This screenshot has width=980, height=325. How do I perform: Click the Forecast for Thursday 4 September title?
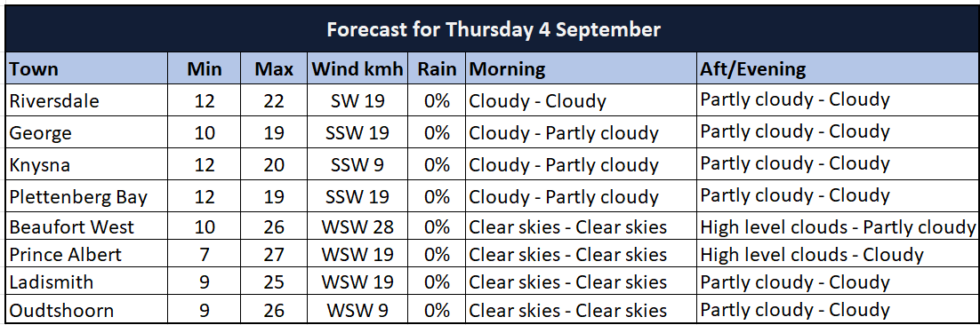coord(494,29)
